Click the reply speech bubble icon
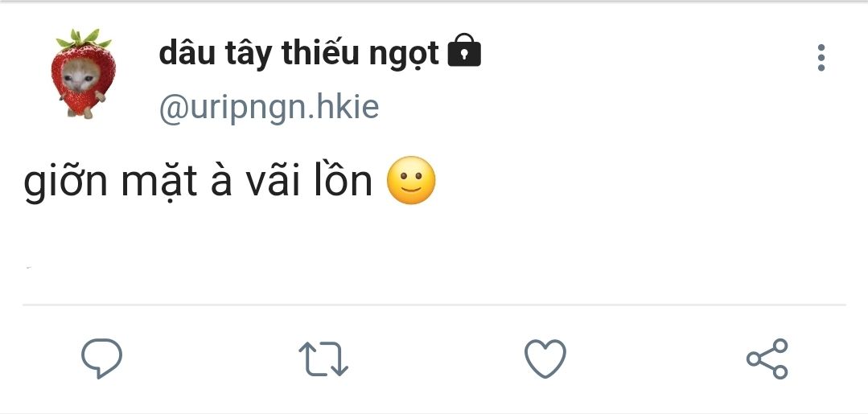This screenshot has height=414, width=868. click(102, 359)
